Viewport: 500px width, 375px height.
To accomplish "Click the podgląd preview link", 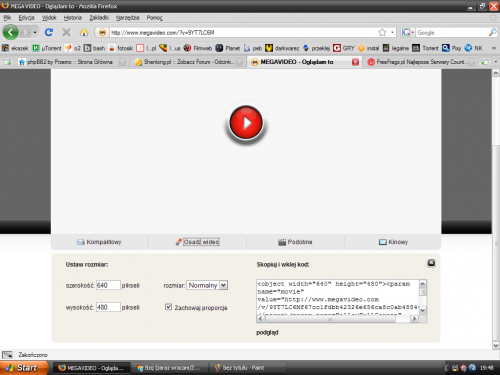I will click(x=267, y=332).
